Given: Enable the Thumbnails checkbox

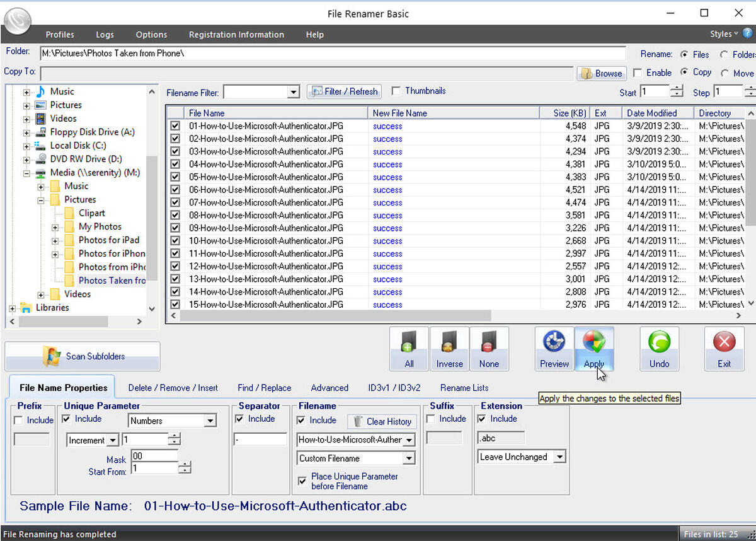Looking at the screenshot, I should click(x=396, y=91).
